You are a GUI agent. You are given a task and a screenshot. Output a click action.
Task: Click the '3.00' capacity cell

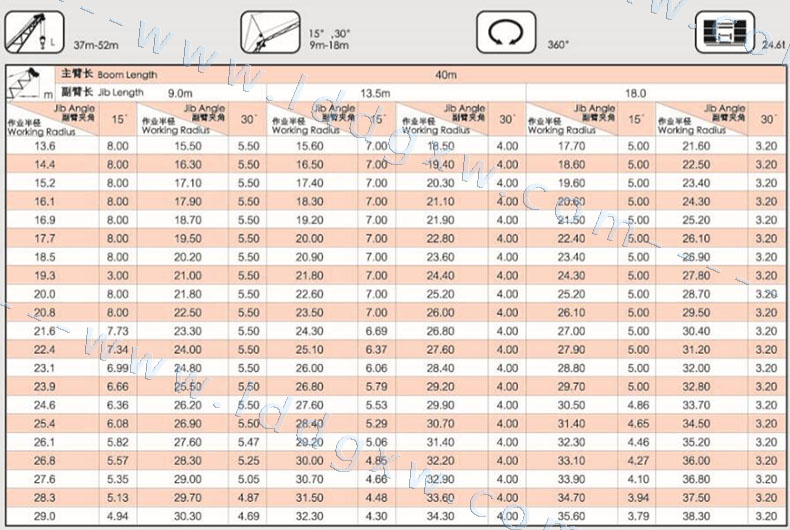[118, 276]
